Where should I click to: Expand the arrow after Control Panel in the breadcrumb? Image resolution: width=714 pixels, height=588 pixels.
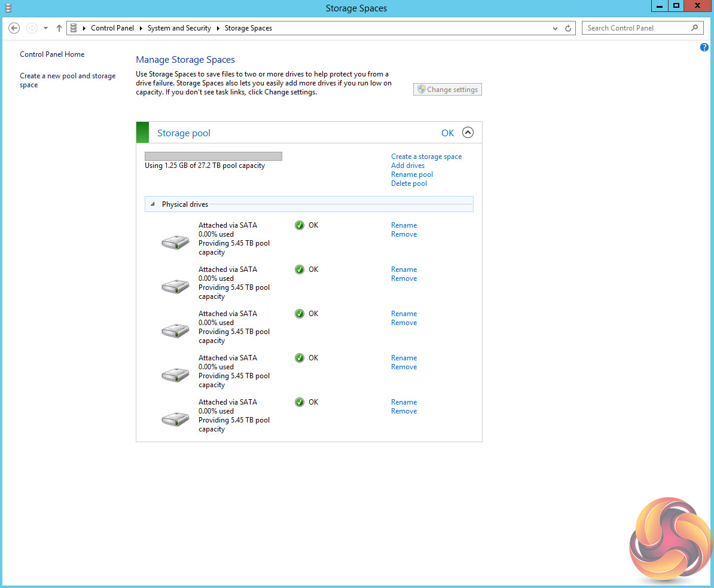[x=141, y=28]
